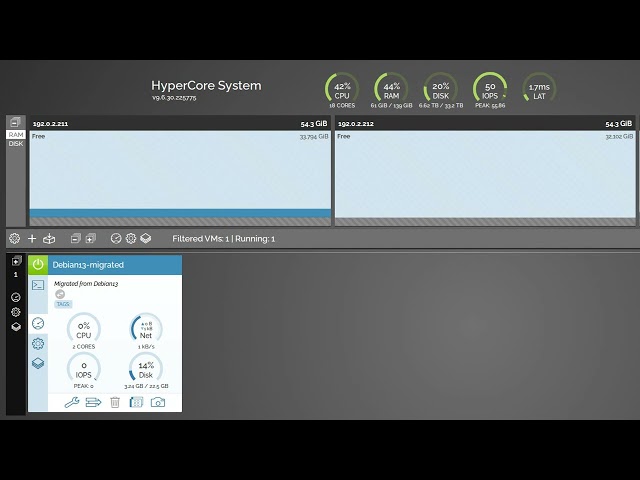
Task: Click the 42% CPU gauge in the header
Action: tap(342, 90)
